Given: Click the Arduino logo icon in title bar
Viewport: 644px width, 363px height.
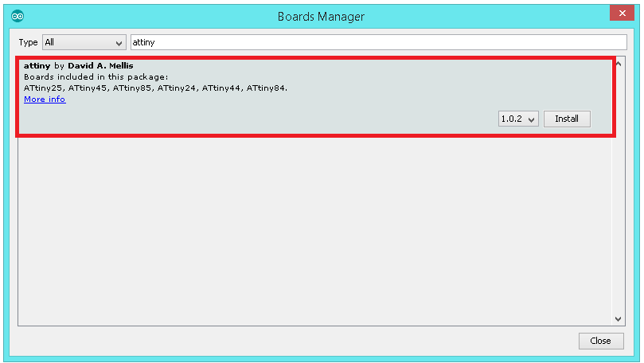Looking at the screenshot, I should (18, 16).
